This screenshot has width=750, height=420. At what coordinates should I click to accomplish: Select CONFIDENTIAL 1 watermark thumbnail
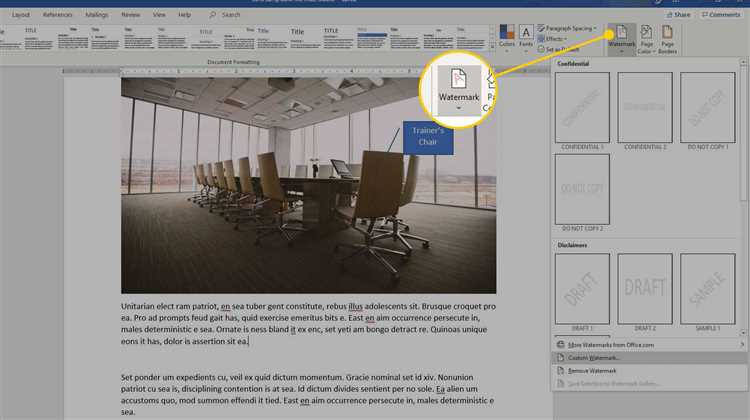[x=582, y=108]
